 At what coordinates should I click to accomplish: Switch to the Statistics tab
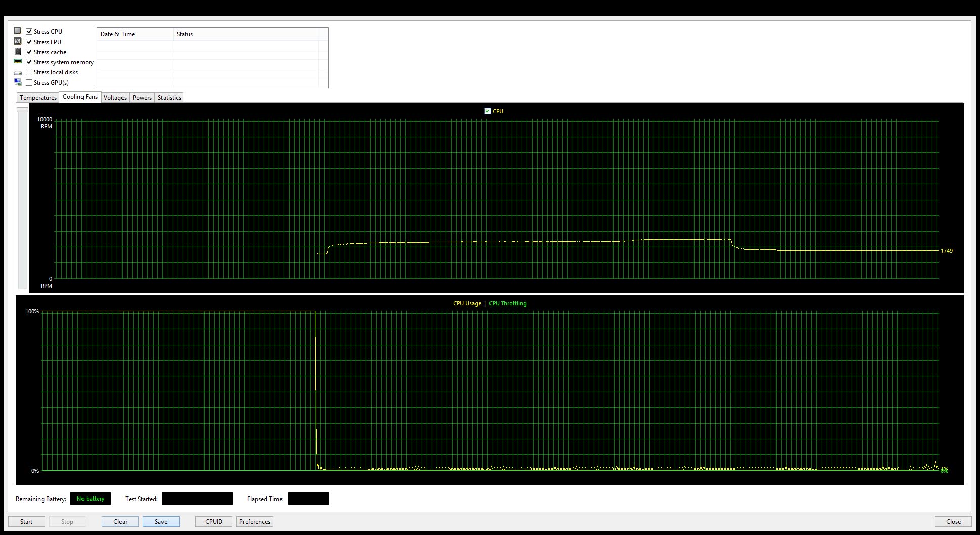coord(169,98)
